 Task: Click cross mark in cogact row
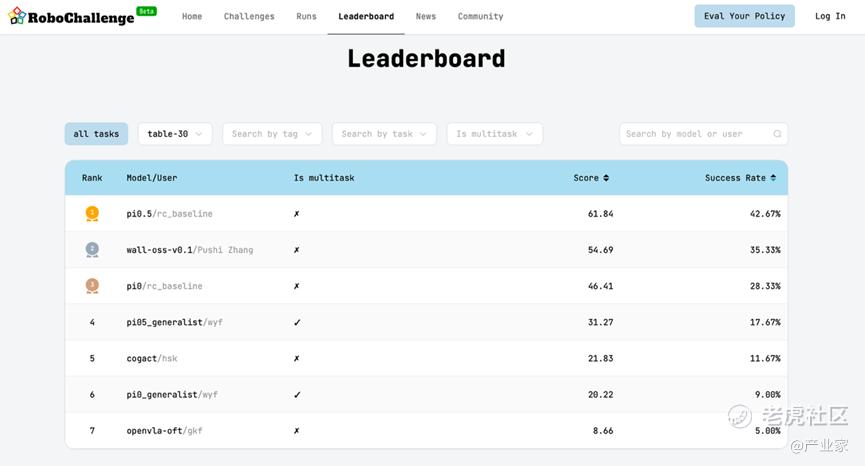pos(297,358)
